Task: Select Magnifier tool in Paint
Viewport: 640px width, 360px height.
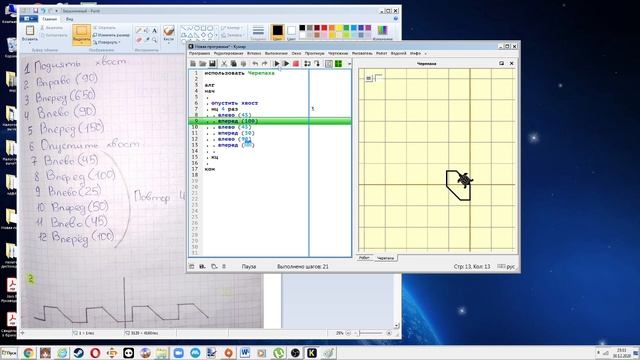Action: click(154, 40)
